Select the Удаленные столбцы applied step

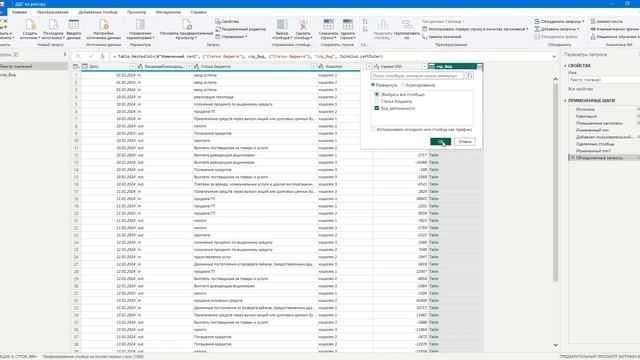point(595,144)
